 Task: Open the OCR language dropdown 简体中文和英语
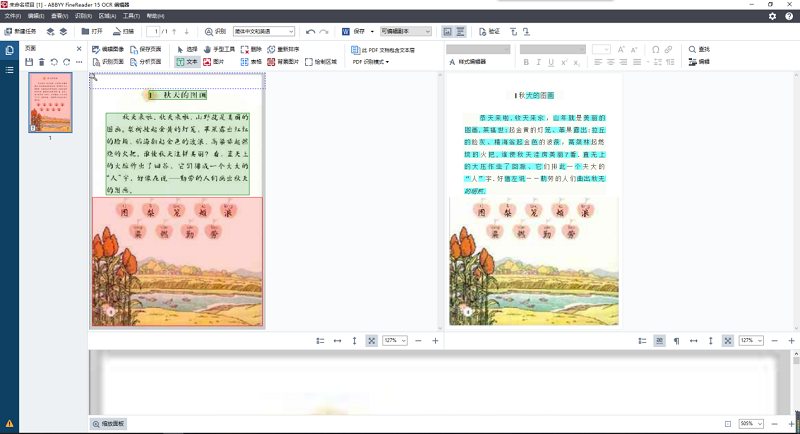[x=264, y=32]
